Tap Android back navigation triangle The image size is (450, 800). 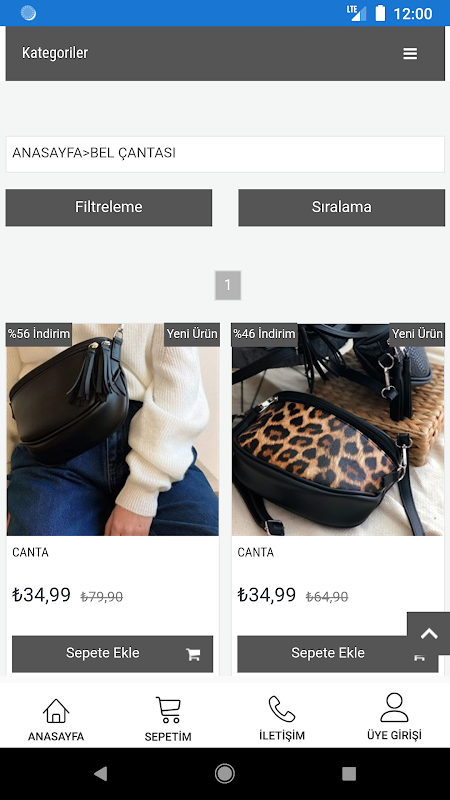pos(101,774)
